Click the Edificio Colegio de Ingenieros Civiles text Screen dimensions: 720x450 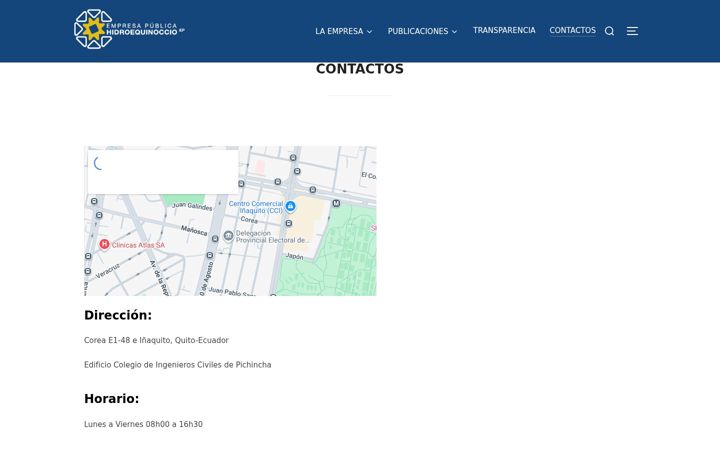pos(178,365)
